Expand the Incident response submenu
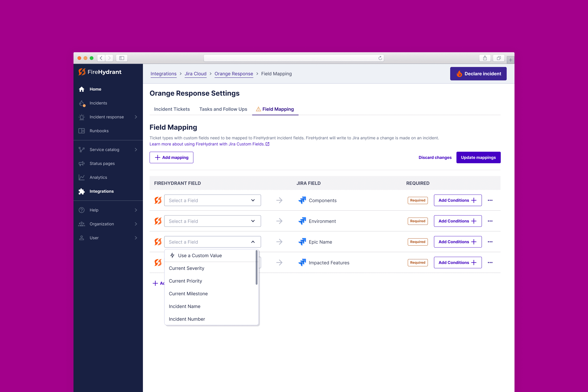The image size is (588, 392). [x=136, y=117]
